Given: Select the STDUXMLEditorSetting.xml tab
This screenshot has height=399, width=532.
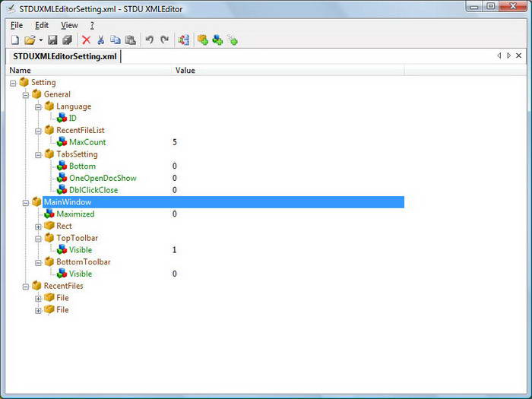Looking at the screenshot, I should (x=65, y=56).
